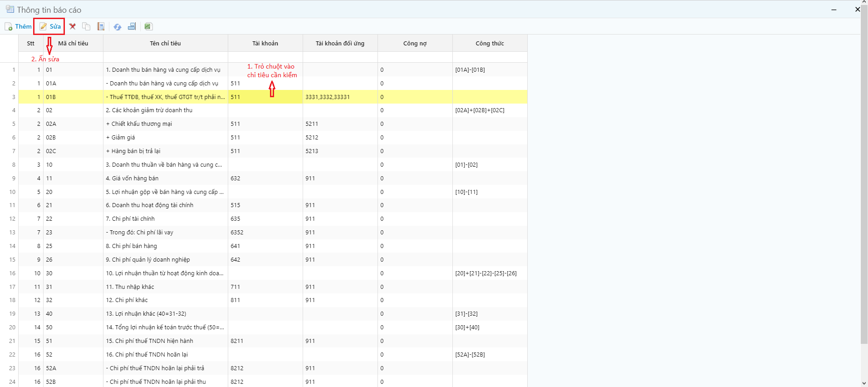Viewport: 868px width, 387px height.
Task: Minimize the Thông tin báo cáo window
Action: (834, 10)
